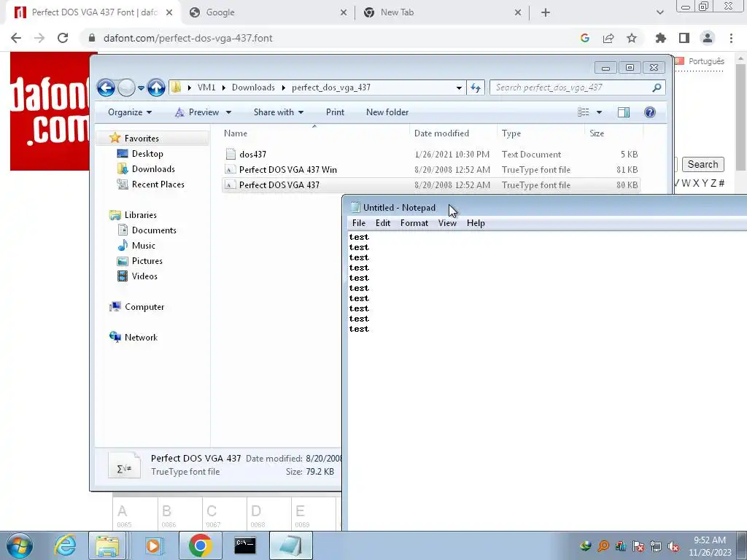Viewport: 747px width, 560px height.
Task: Open Music library
Action: 144,246
